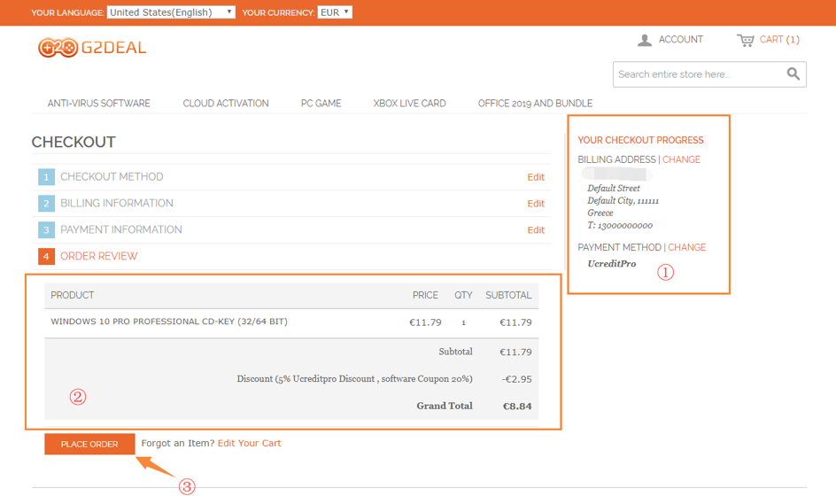This screenshot has height=504, width=836.
Task: Click Edit Your Cart link
Action: click(249, 443)
